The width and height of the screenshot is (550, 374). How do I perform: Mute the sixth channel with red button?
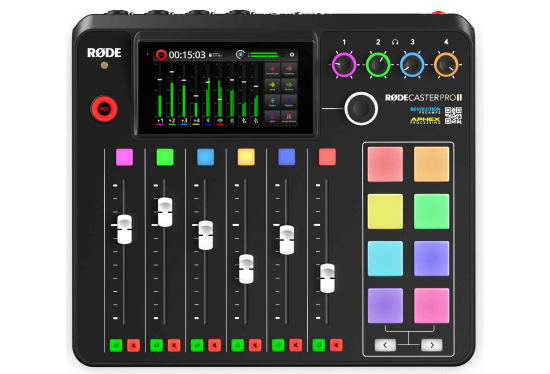tap(336, 345)
